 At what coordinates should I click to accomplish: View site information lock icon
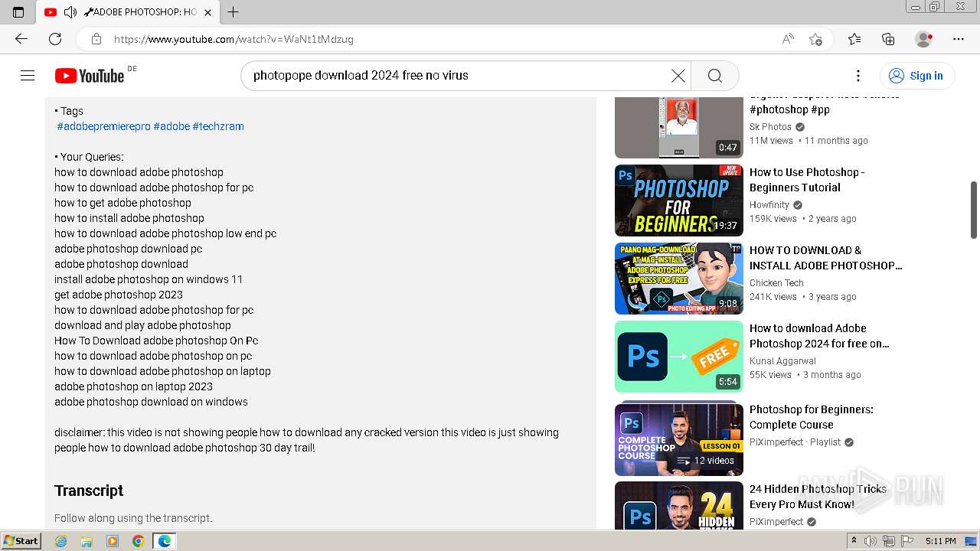click(96, 39)
